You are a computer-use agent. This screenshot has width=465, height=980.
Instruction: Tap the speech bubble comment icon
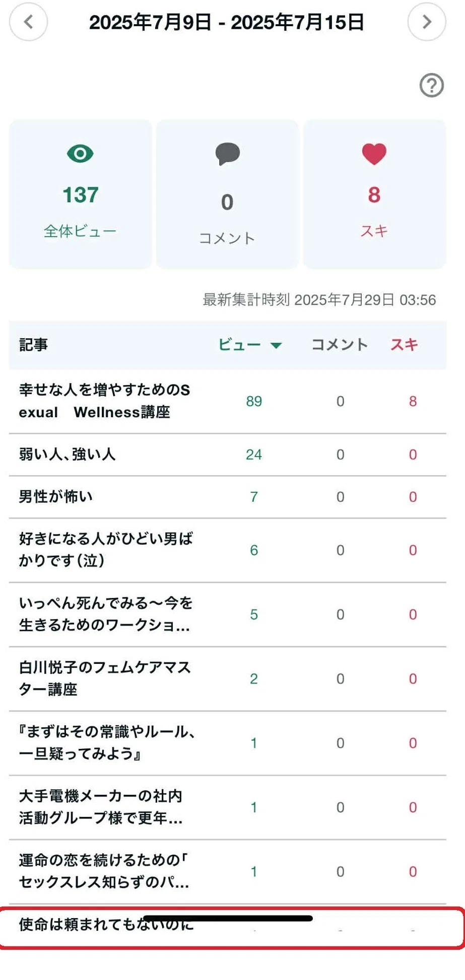227,154
